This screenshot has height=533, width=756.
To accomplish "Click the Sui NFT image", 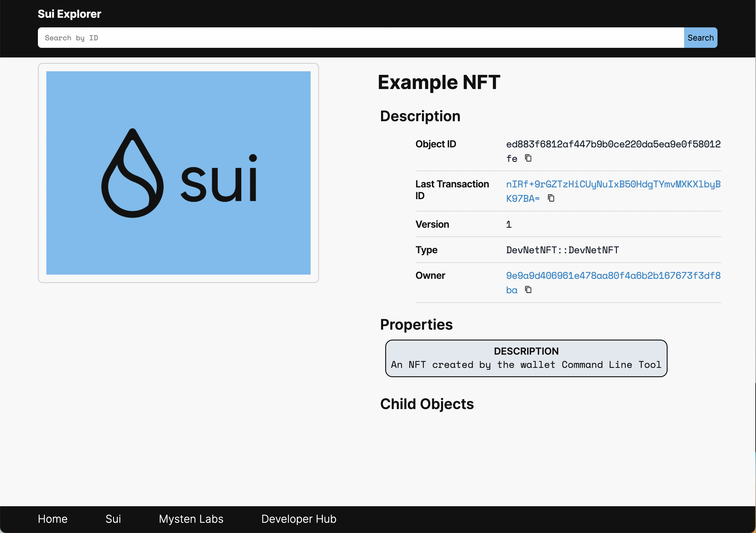I will [178, 173].
